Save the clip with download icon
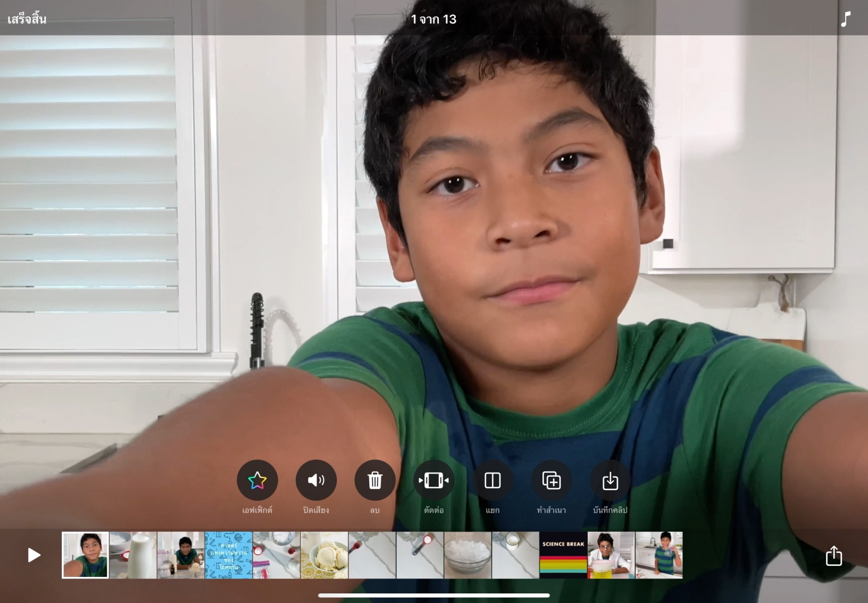 pyautogui.click(x=610, y=481)
